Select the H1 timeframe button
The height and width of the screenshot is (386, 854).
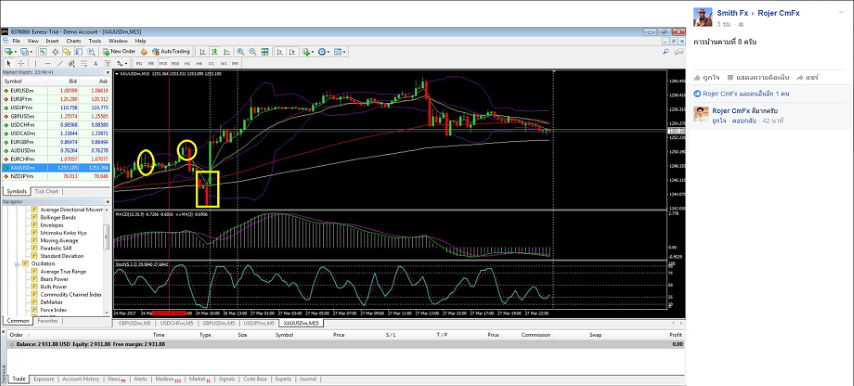[x=187, y=63]
